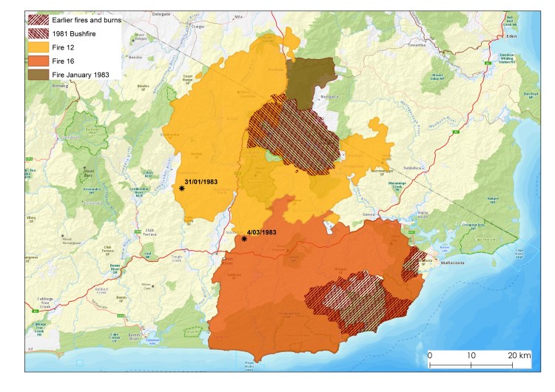555x392 pixels.
Task: Click the Ben Boyd NP park label
Action: [531, 94]
